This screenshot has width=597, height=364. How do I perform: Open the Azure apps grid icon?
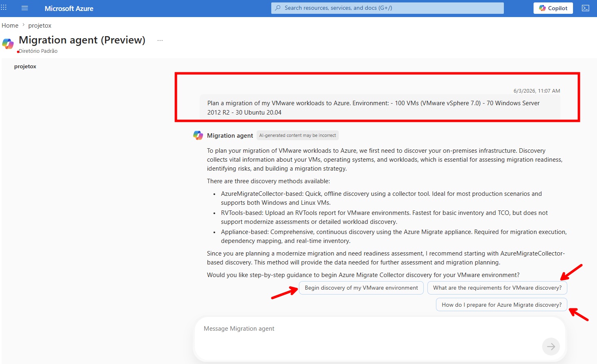(x=4, y=8)
